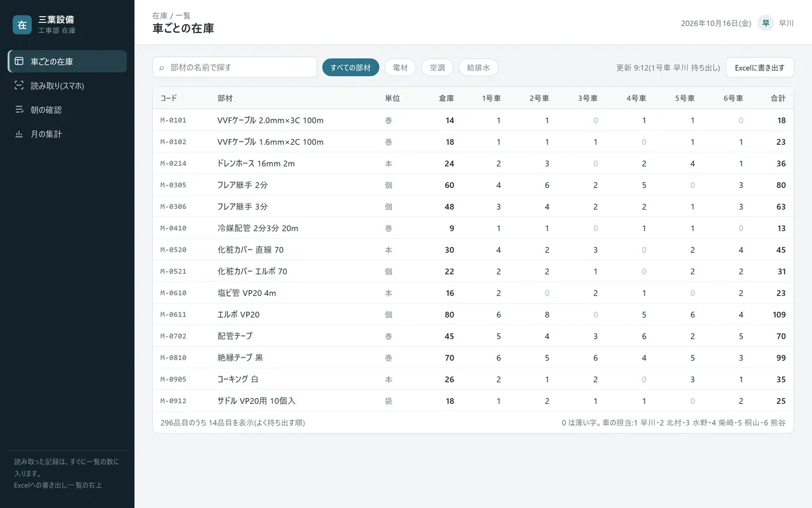This screenshot has height=508, width=812.
Task: Click the 早川 user avatar
Action: click(766, 23)
